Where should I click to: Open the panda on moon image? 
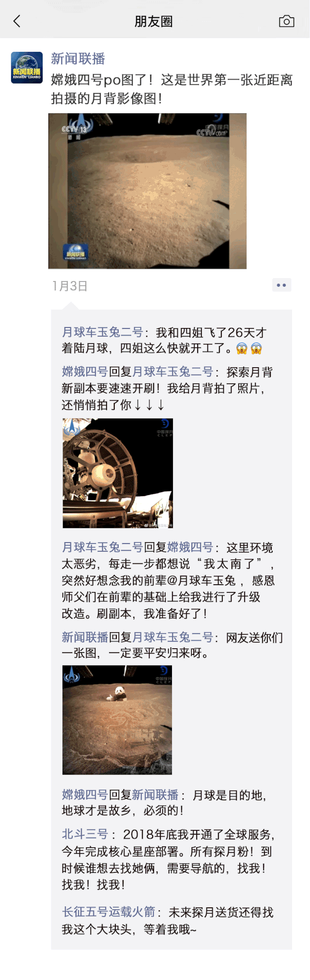click(x=117, y=720)
